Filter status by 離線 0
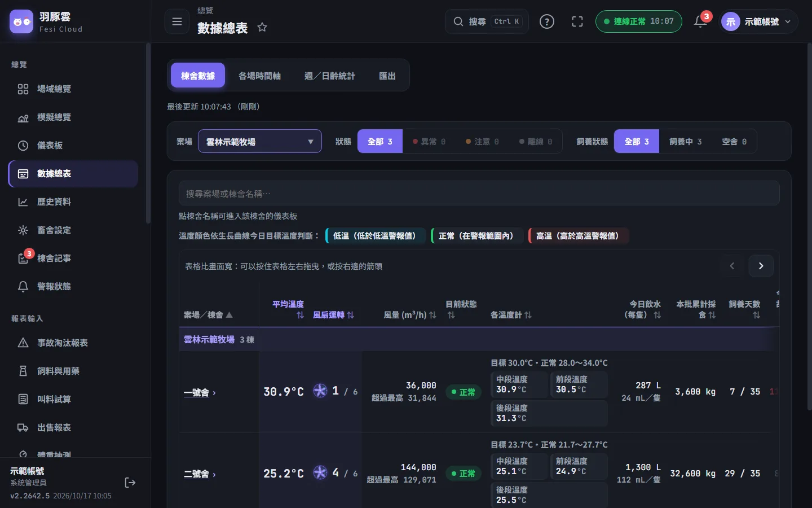 pos(536,142)
